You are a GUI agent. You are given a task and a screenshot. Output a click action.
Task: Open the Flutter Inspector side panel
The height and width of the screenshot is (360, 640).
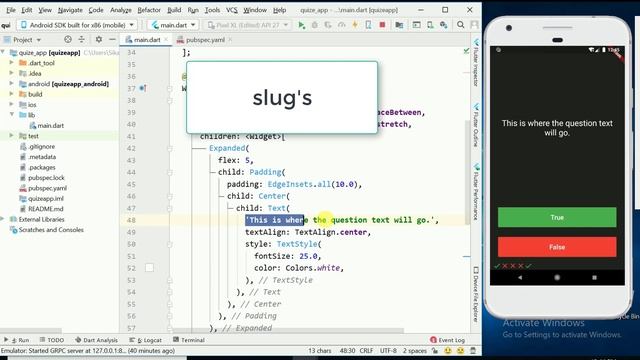476,63
